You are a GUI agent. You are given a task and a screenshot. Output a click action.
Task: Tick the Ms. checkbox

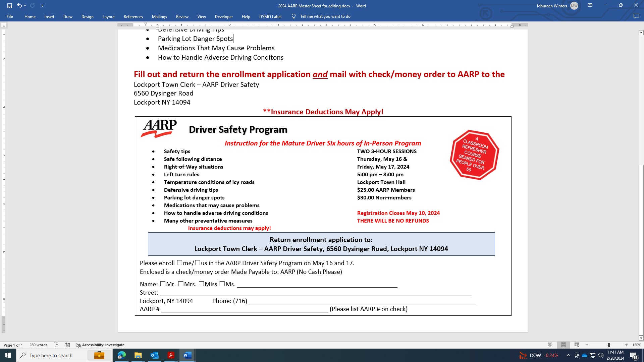(222, 284)
